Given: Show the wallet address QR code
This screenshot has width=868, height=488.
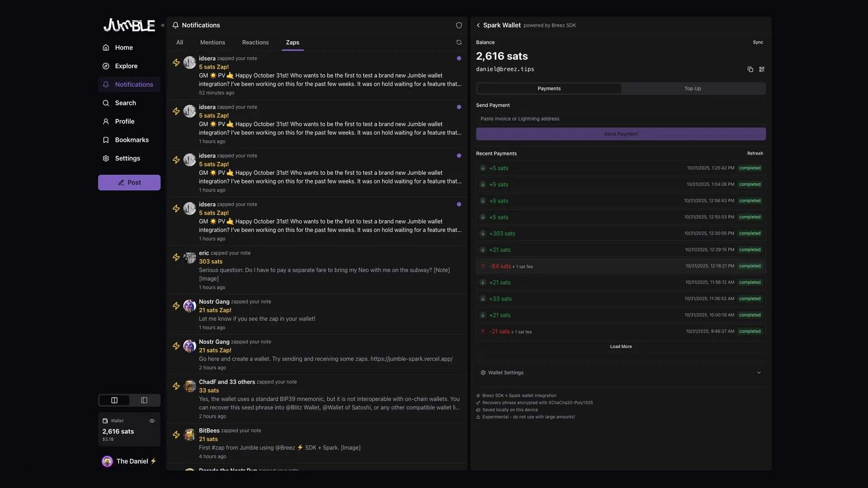Looking at the screenshot, I should click(762, 70).
